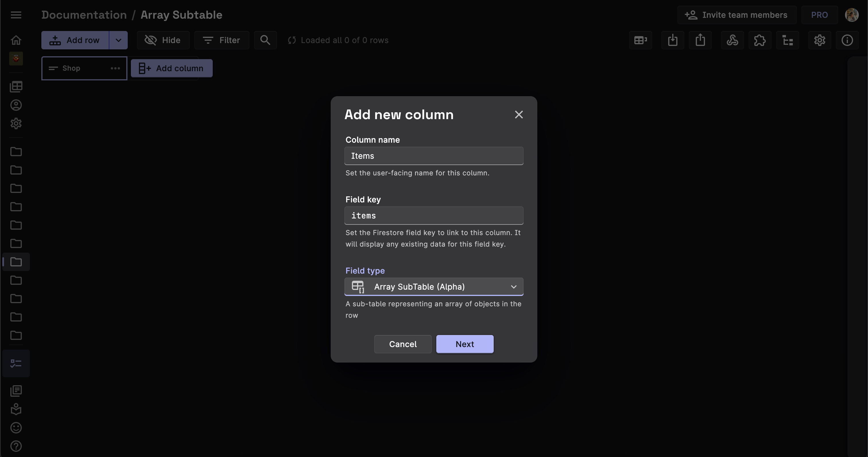The width and height of the screenshot is (868, 457).
Task: Focus the Field key input field
Action: pos(434,215)
